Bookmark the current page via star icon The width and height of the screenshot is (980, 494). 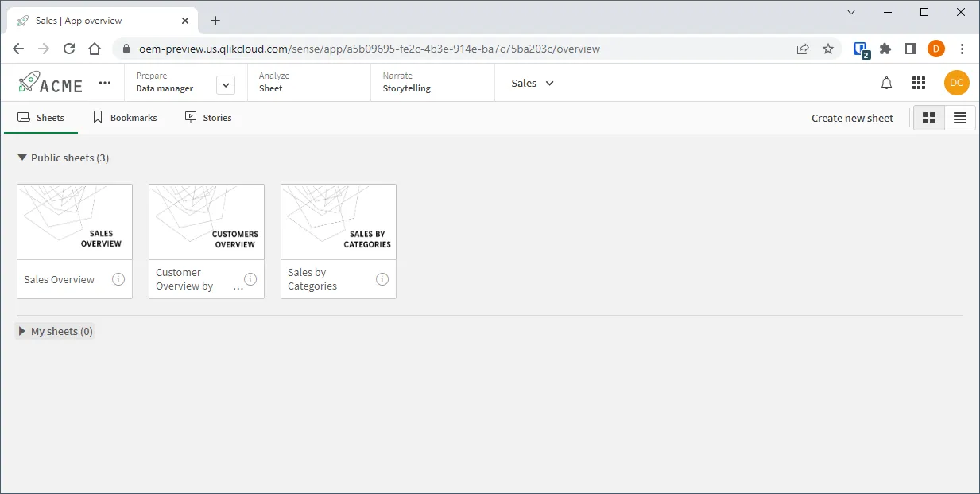coord(828,49)
